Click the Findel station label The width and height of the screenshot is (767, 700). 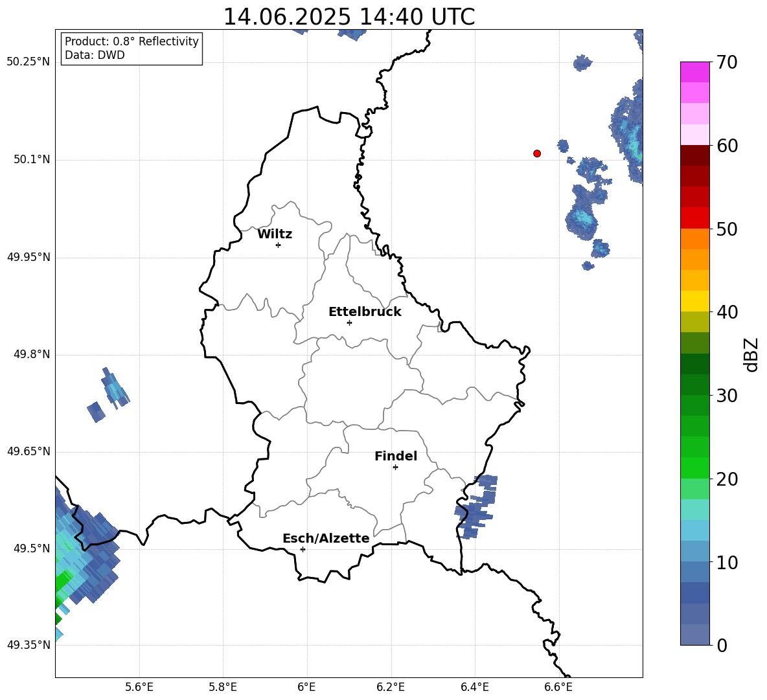coord(396,456)
